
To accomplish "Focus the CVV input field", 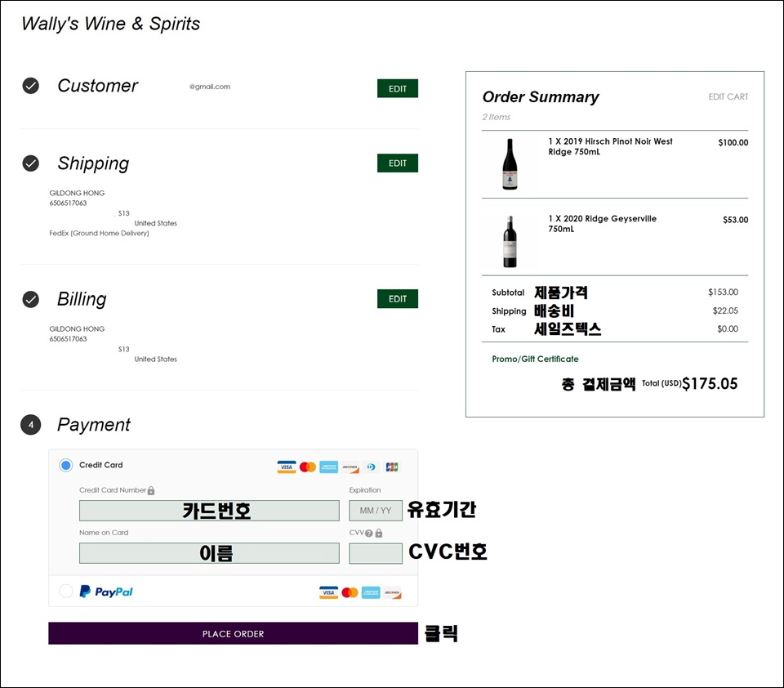I will (376, 553).
